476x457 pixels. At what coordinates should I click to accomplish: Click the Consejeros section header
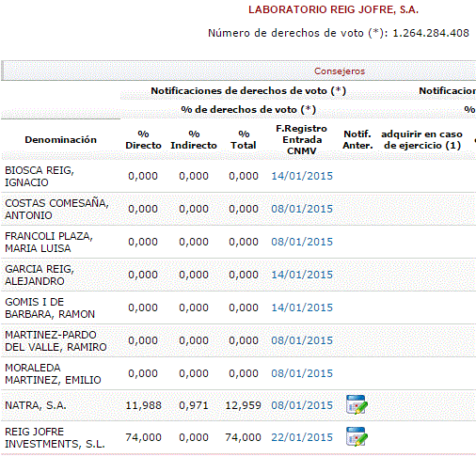(x=340, y=71)
